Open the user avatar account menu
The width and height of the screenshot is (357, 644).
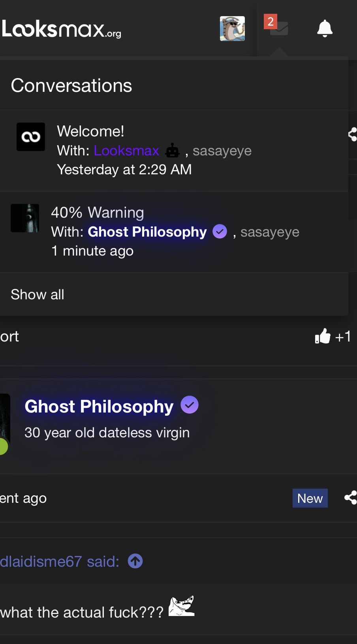click(x=232, y=28)
